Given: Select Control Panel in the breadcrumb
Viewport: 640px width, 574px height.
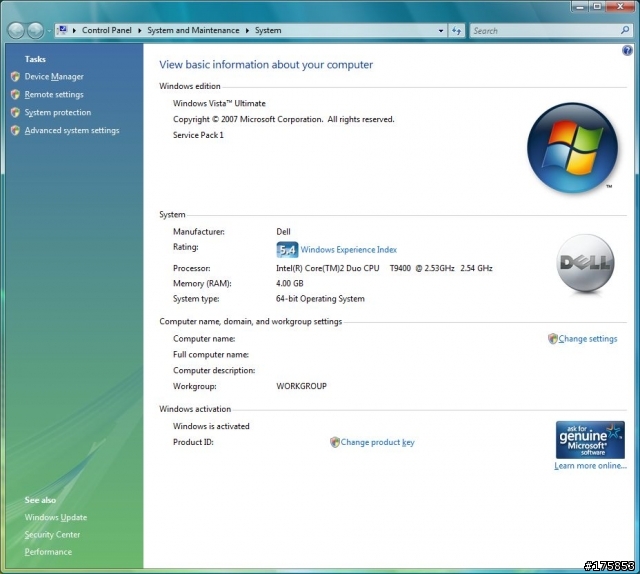Looking at the screenshot, I should pos(107,30).
